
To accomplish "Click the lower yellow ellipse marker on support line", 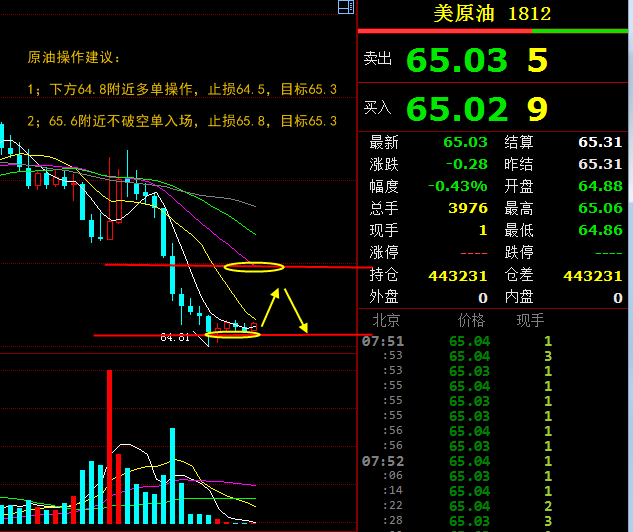I will coord(232,334).
